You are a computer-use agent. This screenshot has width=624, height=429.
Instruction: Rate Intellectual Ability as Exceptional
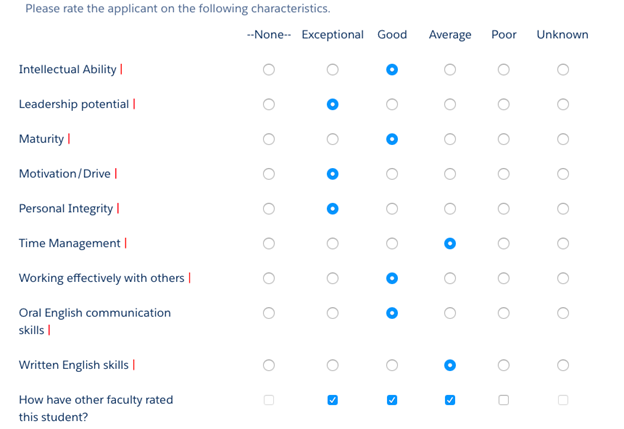(x=333, y=70)
